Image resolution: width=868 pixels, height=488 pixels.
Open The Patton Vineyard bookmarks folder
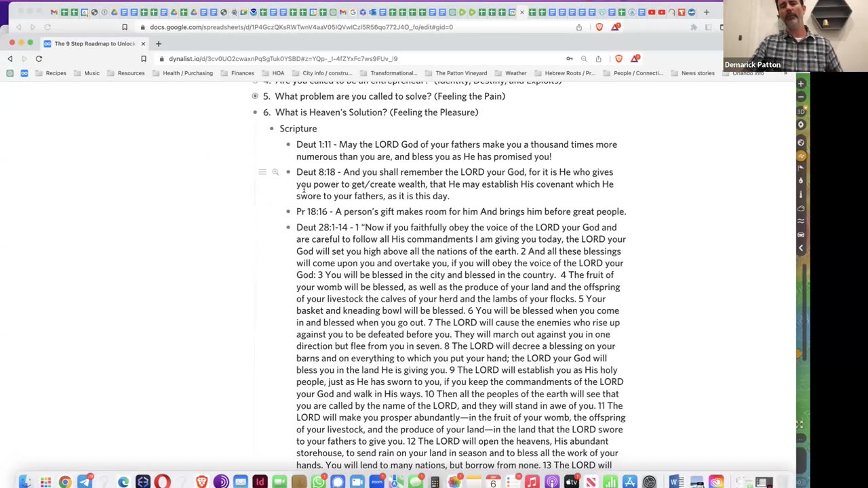pos(456,73)
